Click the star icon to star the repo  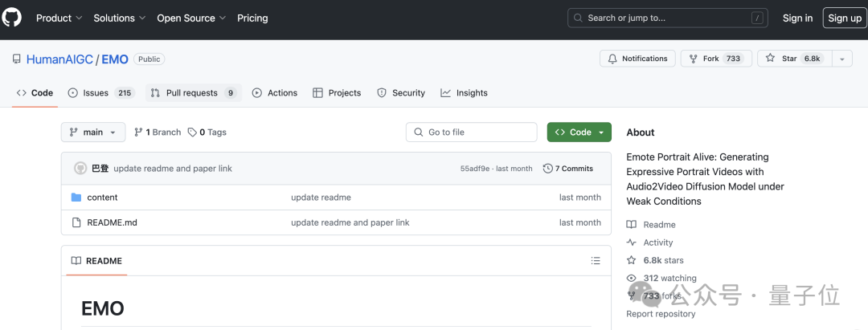coord(770,59)
